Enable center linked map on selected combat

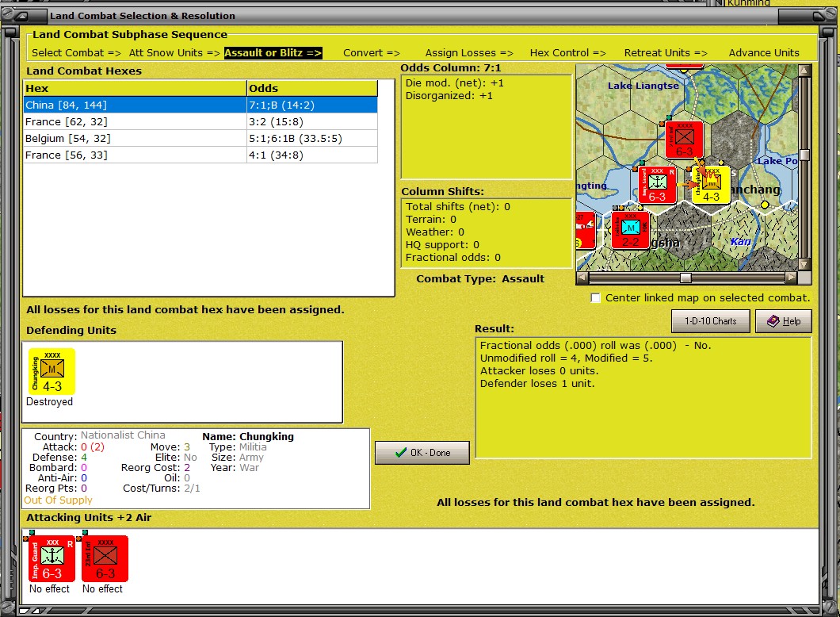(x=595, y=297)
